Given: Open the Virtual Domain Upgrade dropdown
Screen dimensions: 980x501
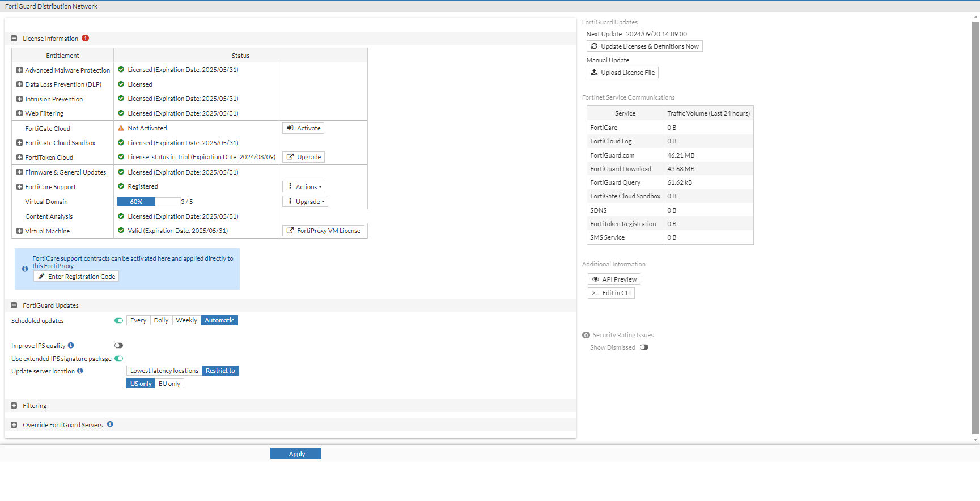Looking at the screenshot, I should [x=306, y=202].
